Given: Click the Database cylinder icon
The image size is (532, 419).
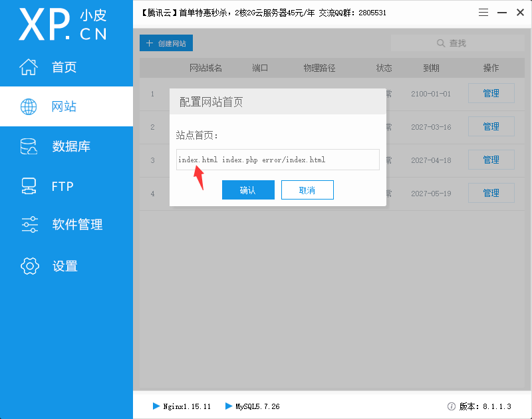Looking at the screenshot, I should point(29,146).
